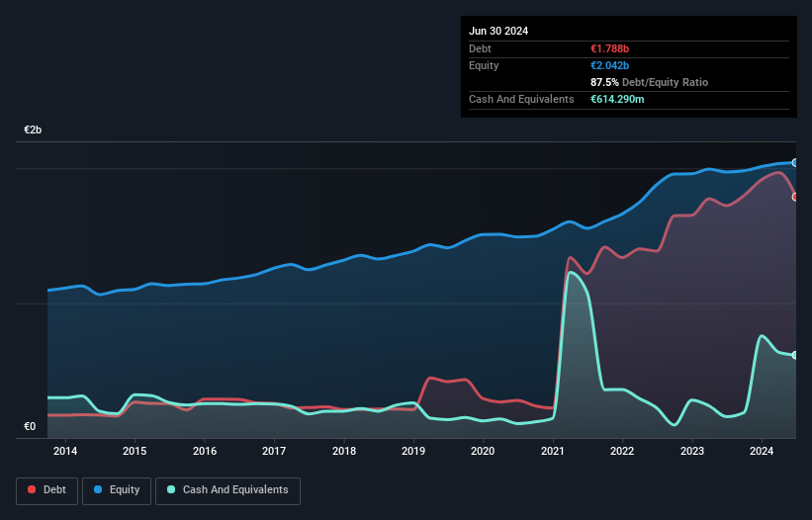The width and height of the screenshot is (812, 520).
Task: Click the teal Cash And Equivalents legend dot
Action: 171,489
